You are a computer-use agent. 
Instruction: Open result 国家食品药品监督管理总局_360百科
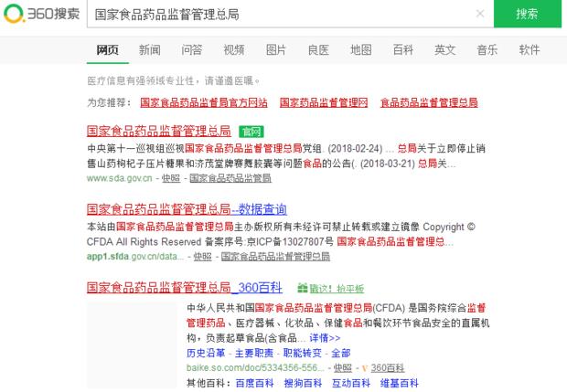[x=185, y=288]
